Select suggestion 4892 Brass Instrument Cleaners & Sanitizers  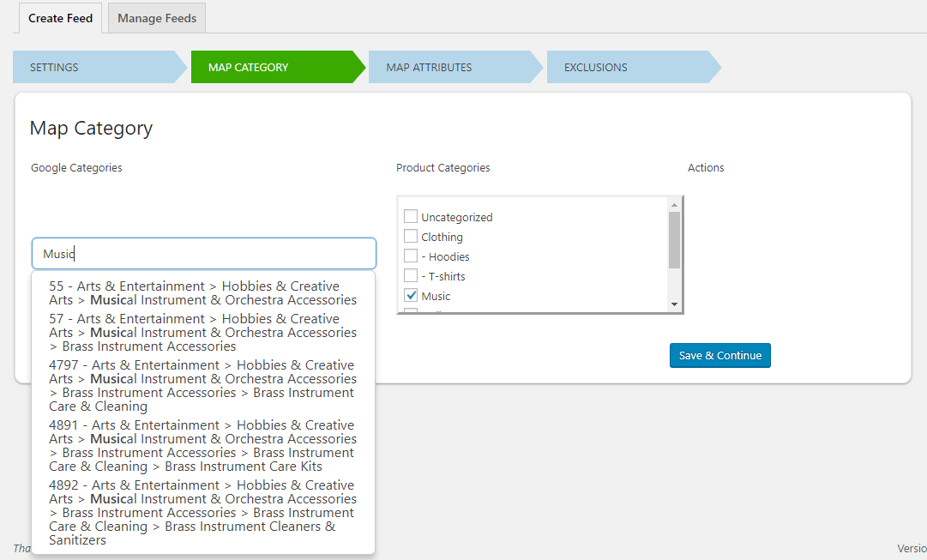202,513
